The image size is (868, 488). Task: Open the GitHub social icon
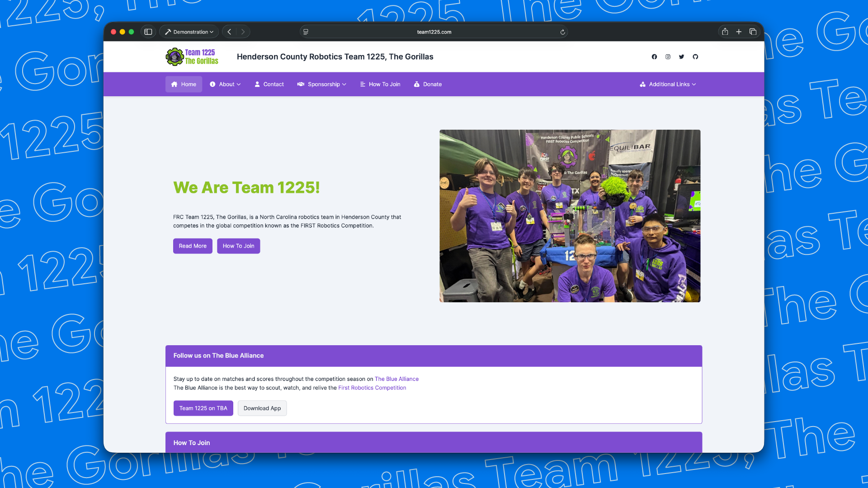695,57
